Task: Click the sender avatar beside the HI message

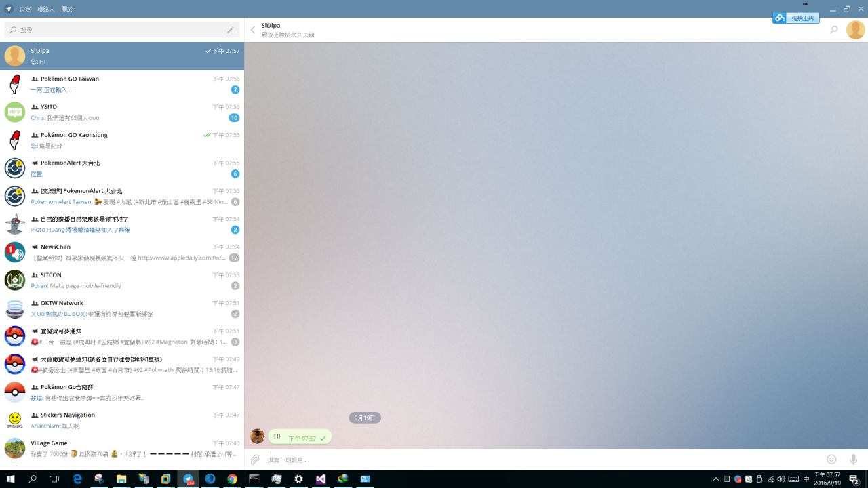Action: (x=257, y=436)
